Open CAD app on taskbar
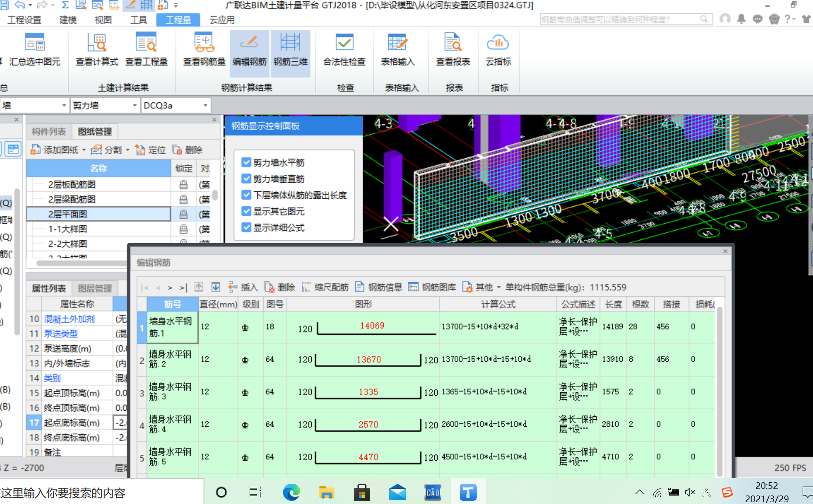 (432, 493)
